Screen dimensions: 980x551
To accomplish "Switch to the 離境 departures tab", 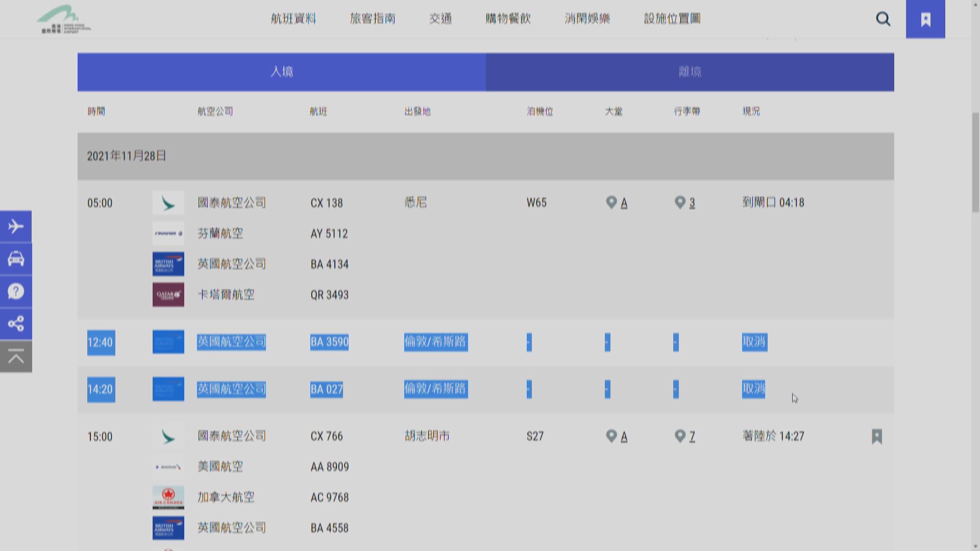I will (690, 72).
